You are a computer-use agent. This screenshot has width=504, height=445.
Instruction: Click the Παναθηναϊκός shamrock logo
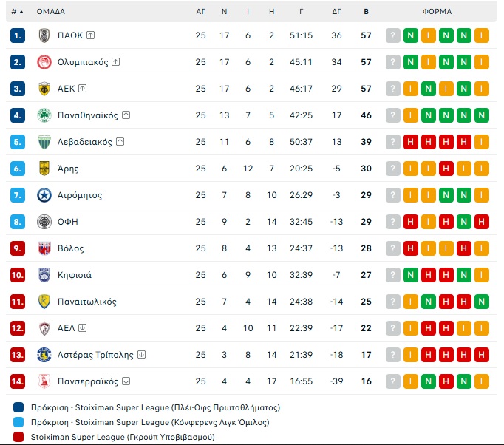click(x=44, y=115)
